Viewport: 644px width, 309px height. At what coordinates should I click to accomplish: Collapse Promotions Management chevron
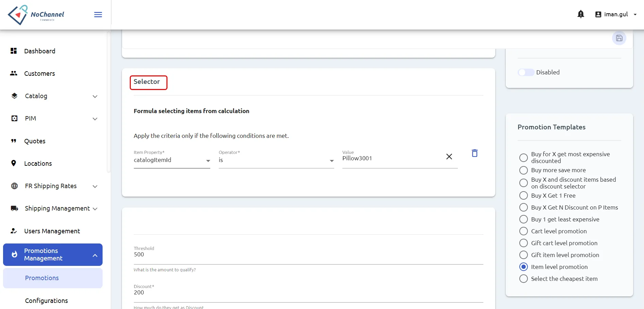click(95, 255)
